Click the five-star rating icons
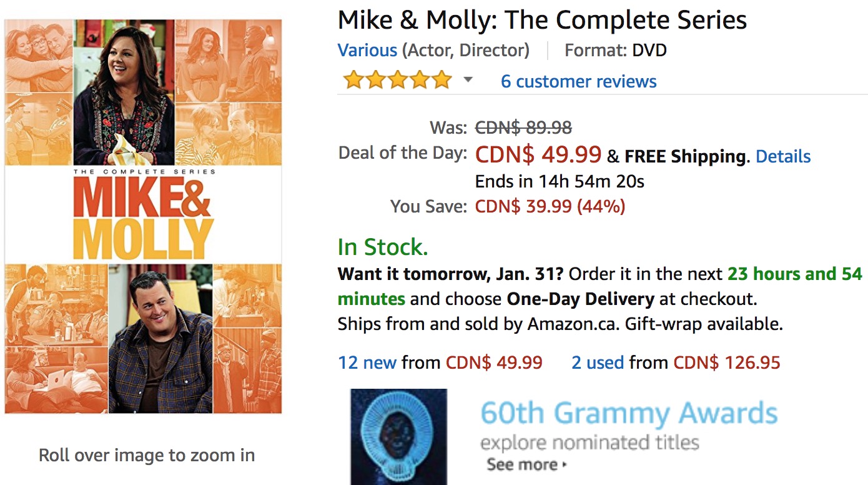 (397, 80)
